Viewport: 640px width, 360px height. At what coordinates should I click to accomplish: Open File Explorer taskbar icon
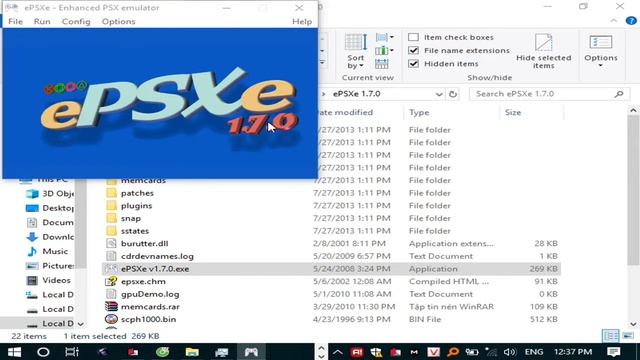[192, 352]
